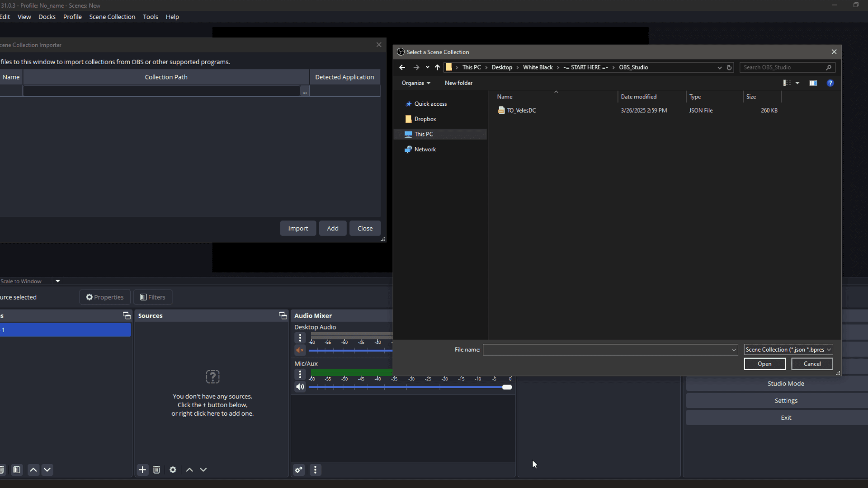Open the Profile menu
Image resolution: width=868 pixels, height=488 pixels.
coord(72,17)
